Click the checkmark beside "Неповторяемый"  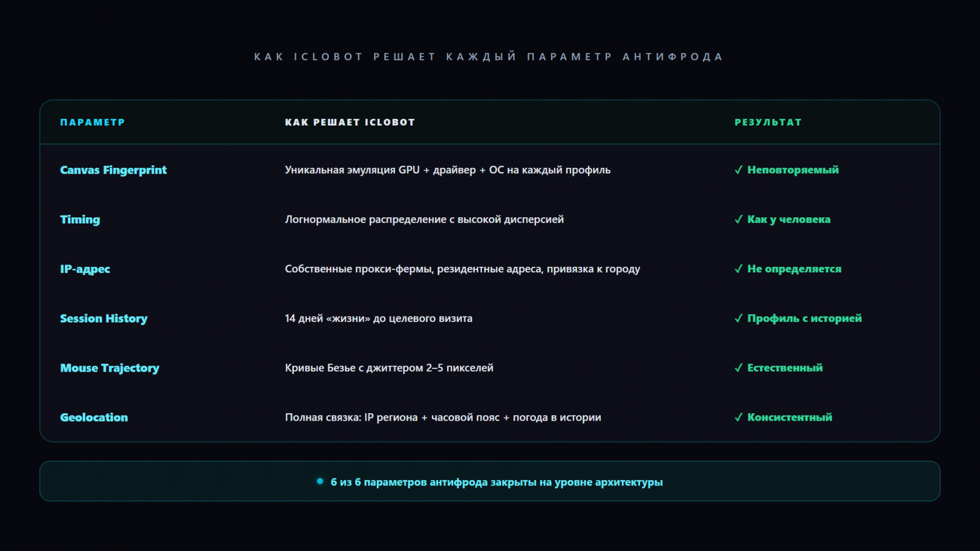click(739, 170)
